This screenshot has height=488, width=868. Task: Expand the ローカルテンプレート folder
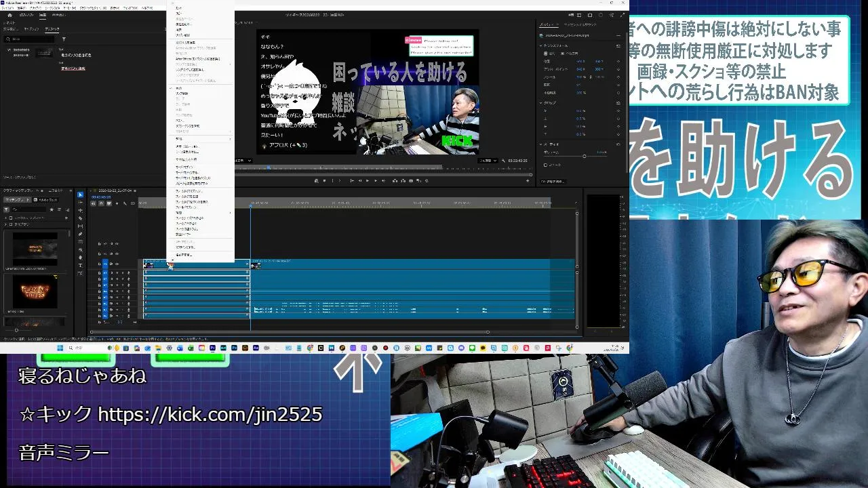[x=5, y=218]
